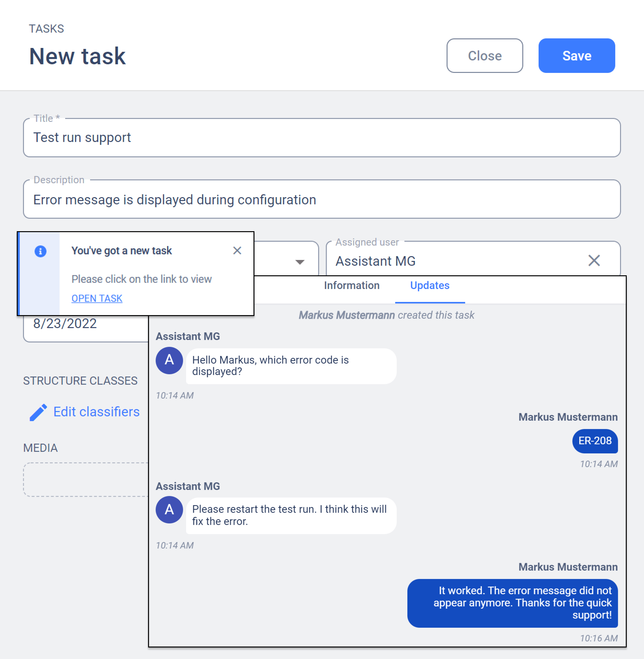
Task: Click the 'It worked' message bubble
Action: (x=512, y=603)
